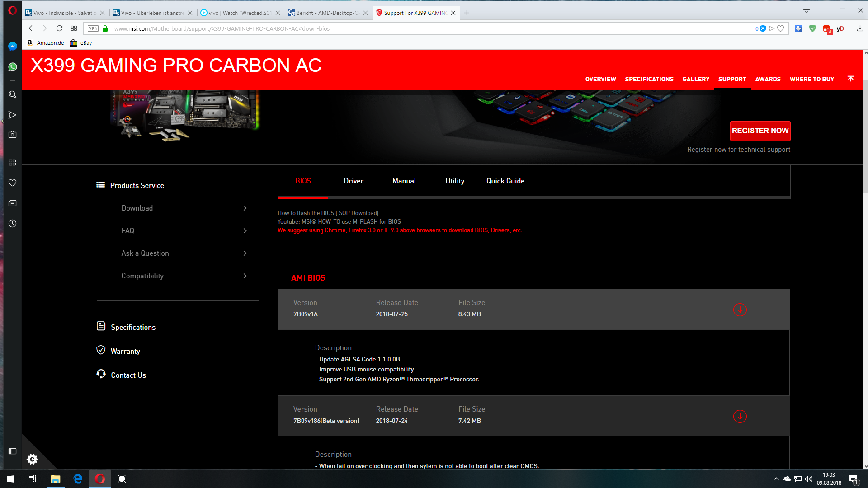Viewport: 868px width, 488px height.
Task: Click the page vertical scrollbar
Action: (x=865, y=136)
